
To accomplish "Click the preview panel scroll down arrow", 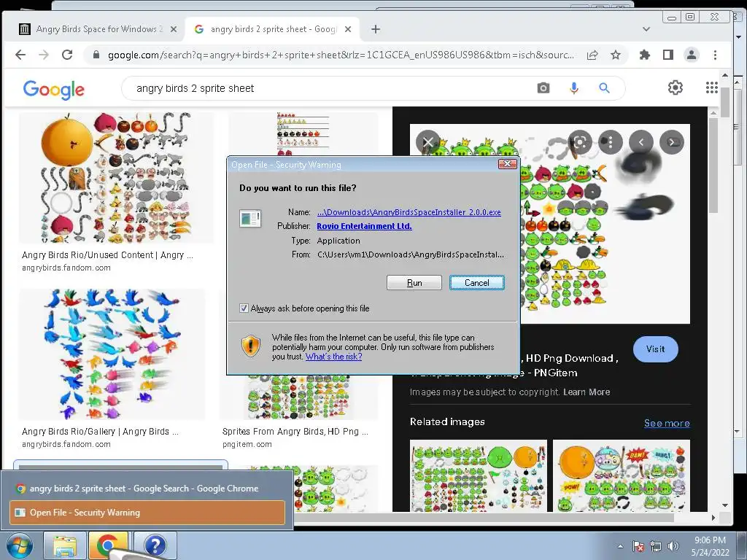I will pos(725,505).
